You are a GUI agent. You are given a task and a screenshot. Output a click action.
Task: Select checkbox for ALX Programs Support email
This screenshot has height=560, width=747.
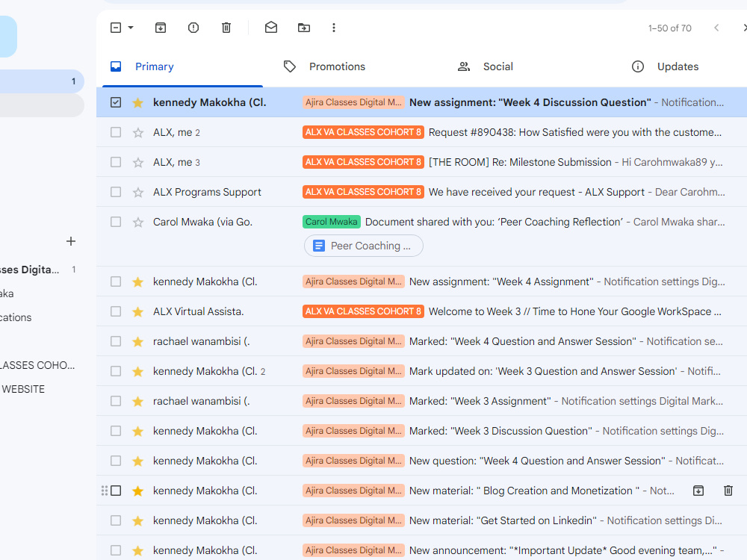pyautogui.click(x=116, y=192)
